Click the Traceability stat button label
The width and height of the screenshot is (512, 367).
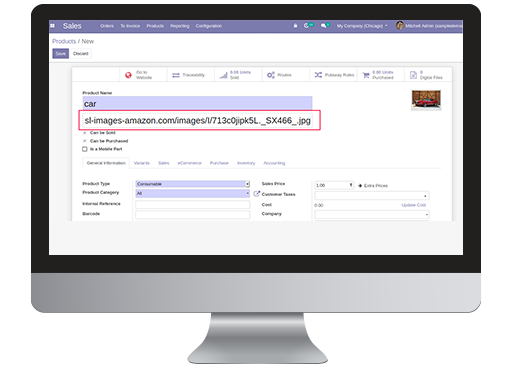pos(194,75)
